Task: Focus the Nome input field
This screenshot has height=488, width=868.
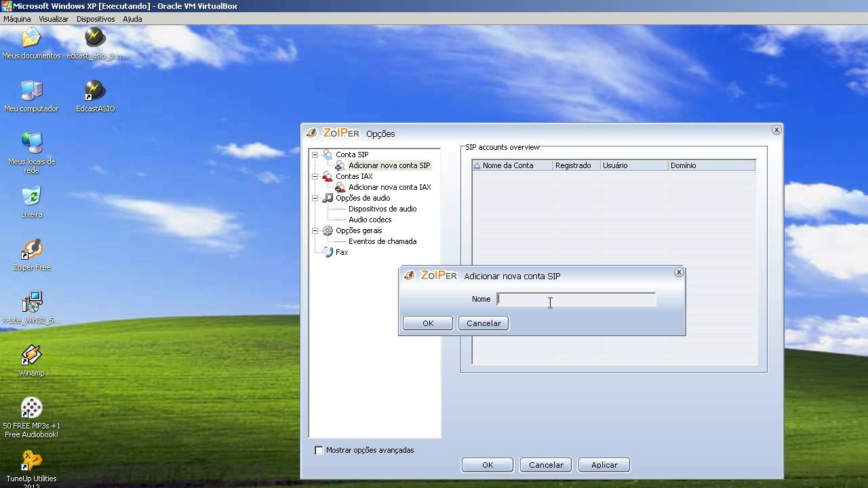Action: pos(576,299)
